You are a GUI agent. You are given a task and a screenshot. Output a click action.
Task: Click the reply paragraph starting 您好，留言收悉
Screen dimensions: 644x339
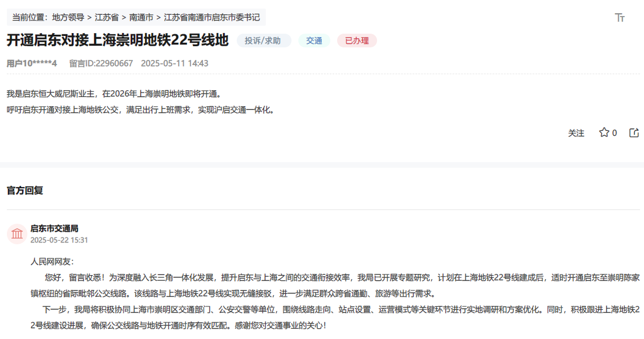click(x=335, y=285)
